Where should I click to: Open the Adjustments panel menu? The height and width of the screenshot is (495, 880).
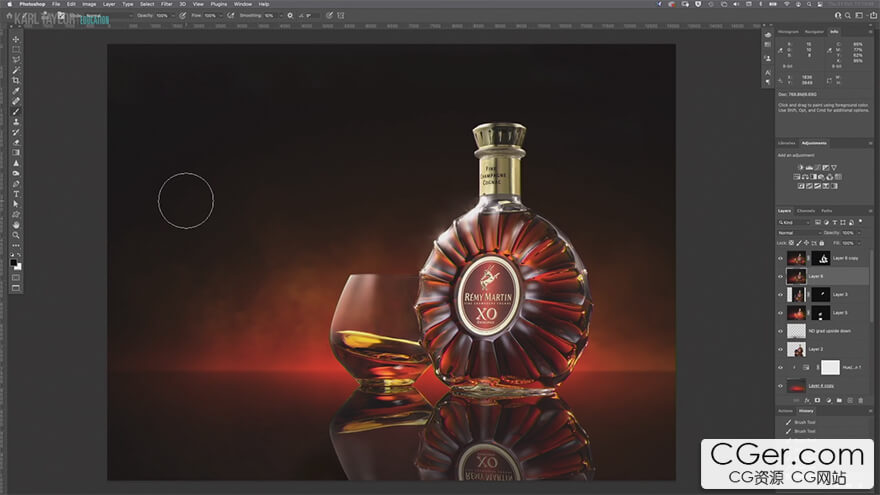pyautogui.click(x=870, y=143)
